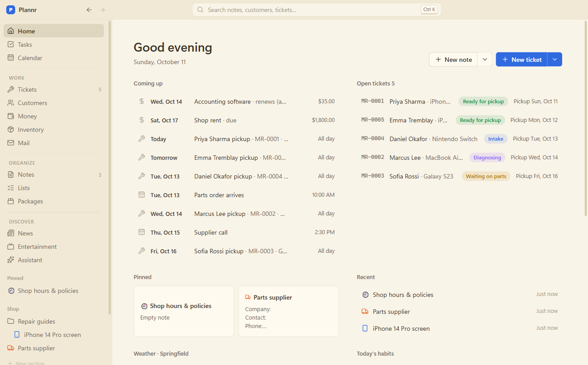Click the iPhone 14 Pro screen phone icon in Recent
The width and height of the screenshot is (588, 365).
tap(365, 328)
